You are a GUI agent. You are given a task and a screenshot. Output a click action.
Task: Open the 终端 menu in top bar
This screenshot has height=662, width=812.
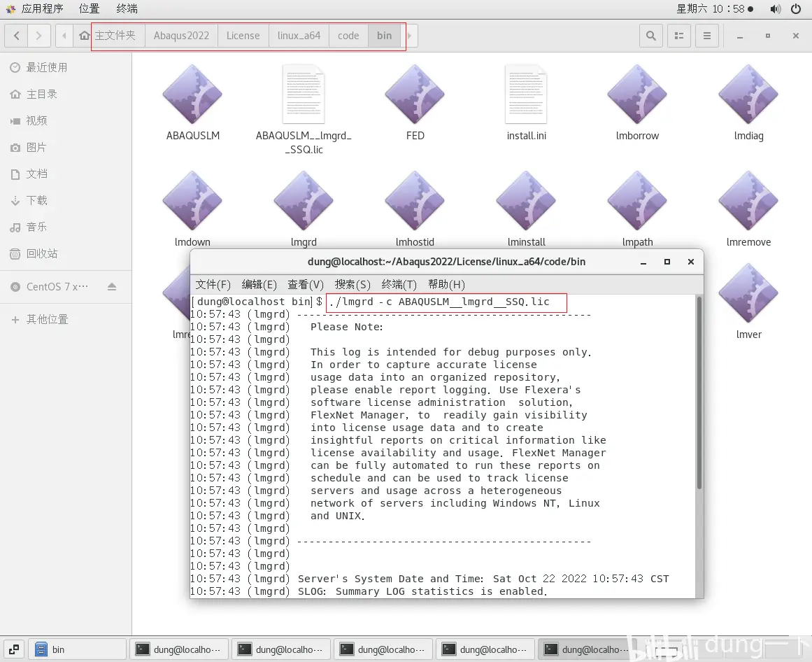(127, 9)
